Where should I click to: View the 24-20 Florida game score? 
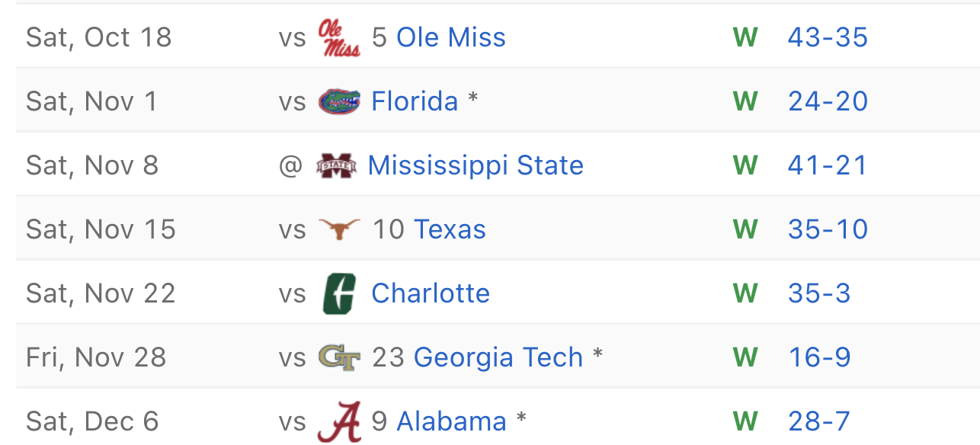click(x=828, y=101)
